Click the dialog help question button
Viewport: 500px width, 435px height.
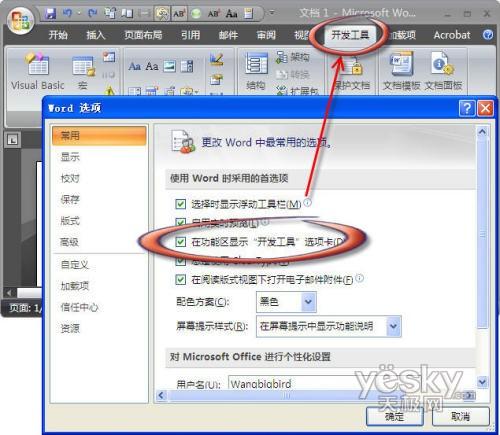click(x=467, y=108)
